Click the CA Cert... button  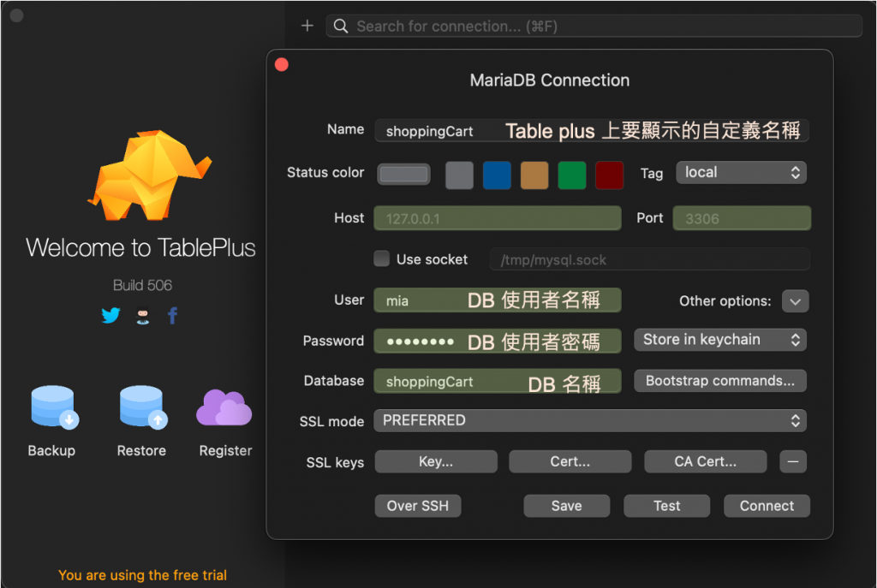click(x=706, y=461)
